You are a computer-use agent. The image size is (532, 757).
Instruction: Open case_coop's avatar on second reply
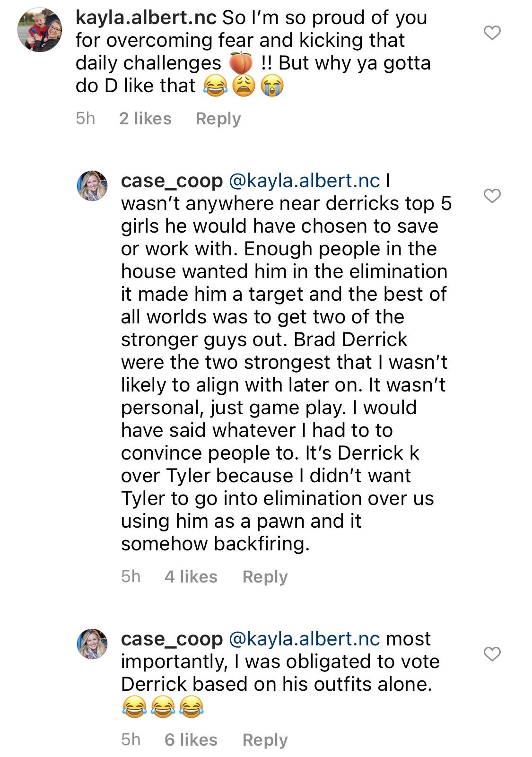point(92,644)
